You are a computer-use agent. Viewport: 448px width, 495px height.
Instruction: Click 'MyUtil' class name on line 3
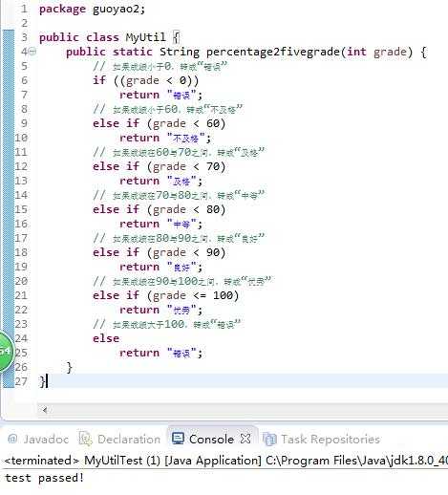tap(146, 37)
